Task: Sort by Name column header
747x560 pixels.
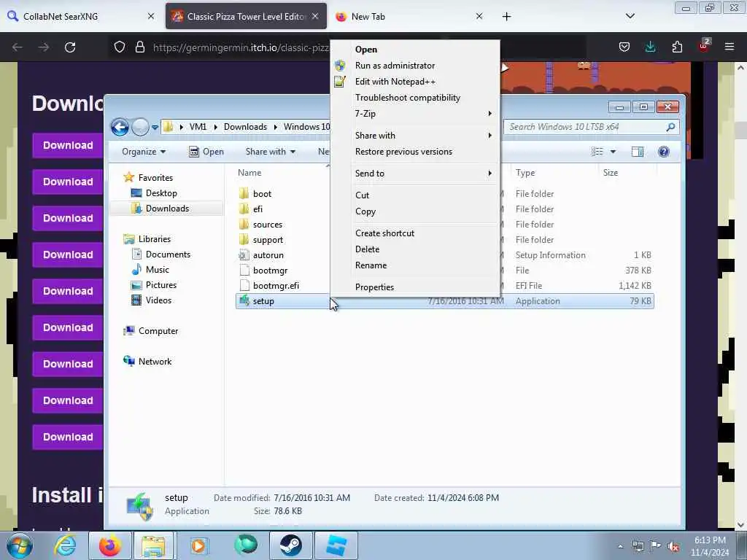Action: [x=249, y=173]
